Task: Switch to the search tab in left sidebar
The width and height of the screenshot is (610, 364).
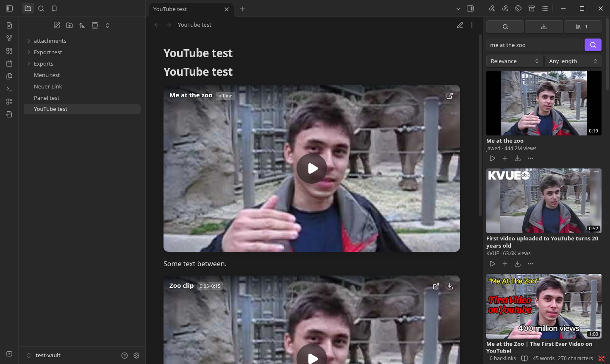Action: [41, 8]
